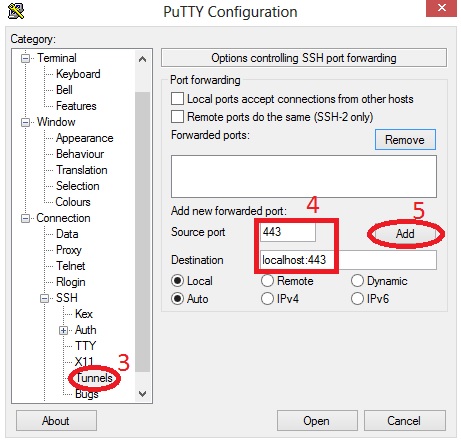Click the category scroll up arrow
Screen dimensions: 461x443
[143, 59]
